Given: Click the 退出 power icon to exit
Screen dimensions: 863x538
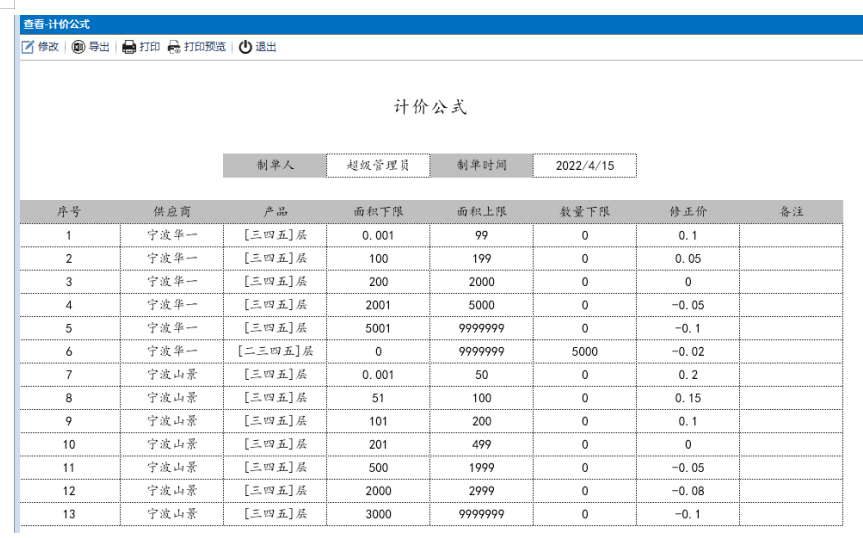Looking at the screenshot, I should click(245, 47).
